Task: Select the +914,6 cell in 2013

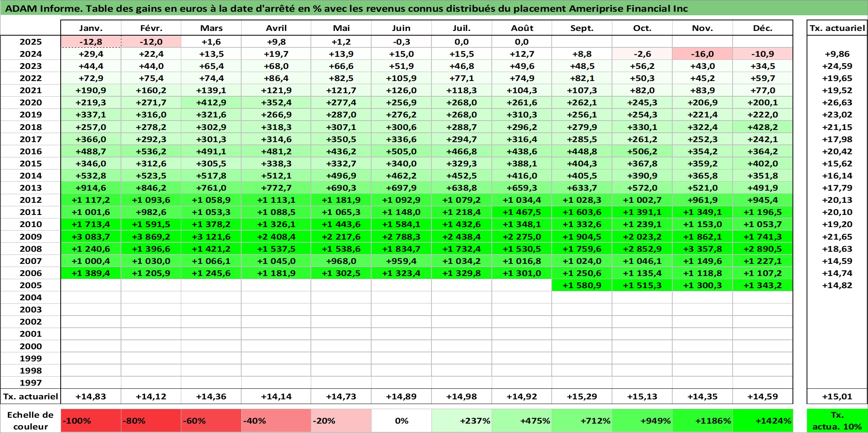Action: click(91, 188)
